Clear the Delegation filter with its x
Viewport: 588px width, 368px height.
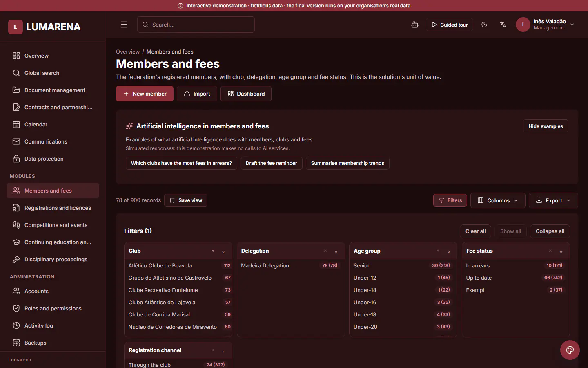[x=325, y=251]
